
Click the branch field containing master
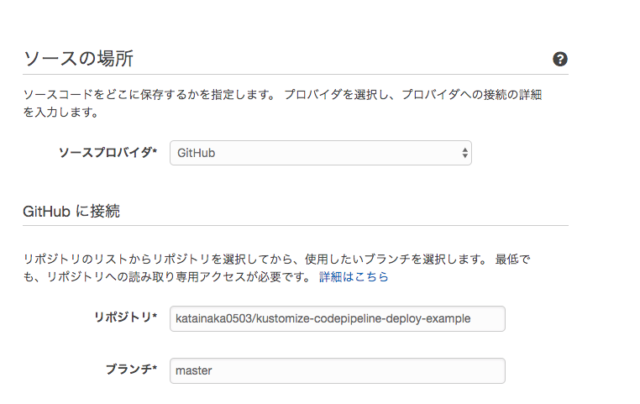pos(338,371)
